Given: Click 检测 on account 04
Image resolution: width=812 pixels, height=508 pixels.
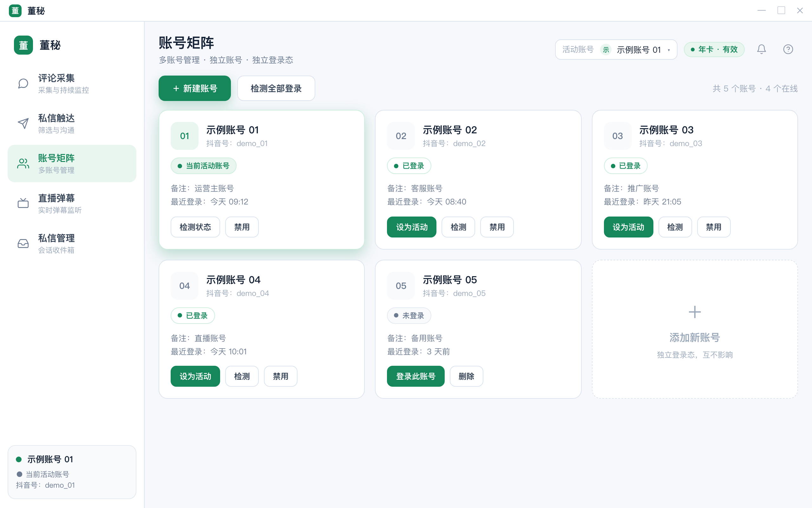Looking at the screenshot, I should point(242,376).
